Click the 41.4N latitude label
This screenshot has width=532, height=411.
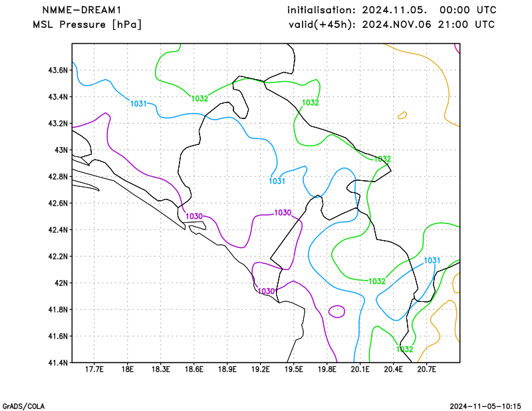tap(58, 363)
